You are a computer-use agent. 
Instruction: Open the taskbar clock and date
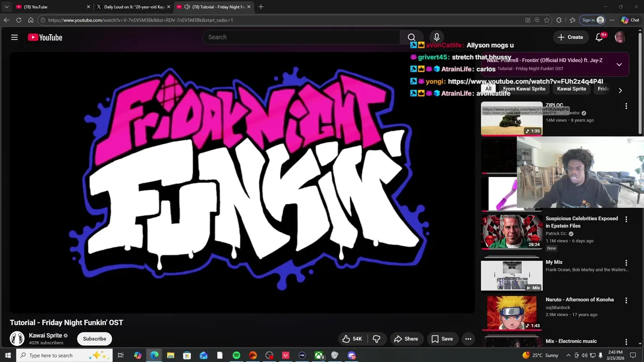616,355
